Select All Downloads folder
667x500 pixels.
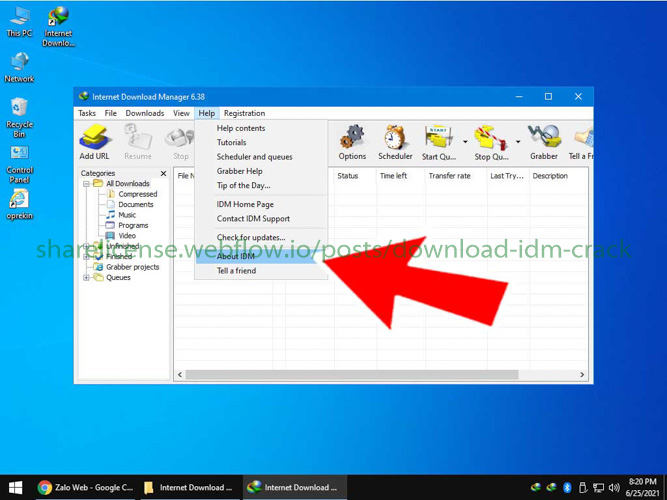pyautogui.click(x=128, y=184)
